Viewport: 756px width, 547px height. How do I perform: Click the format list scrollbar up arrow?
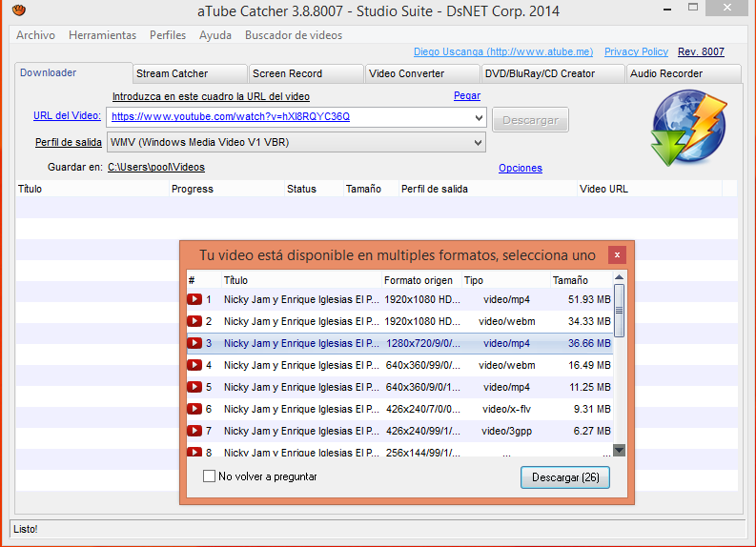(619, 277)
